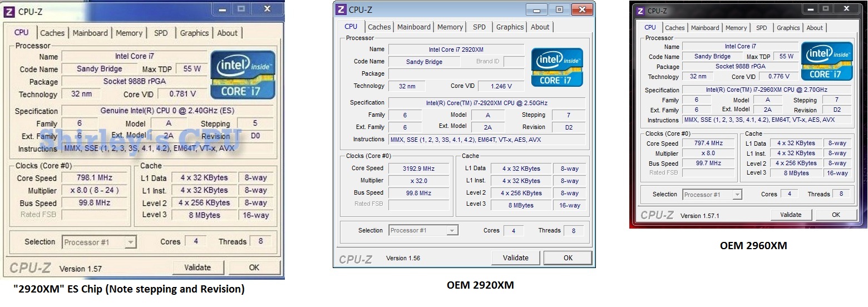Screen dimensions: 868x307
Task: Click the CPU-Z title icon in middle 2920XM window
Action: [341, 9]
